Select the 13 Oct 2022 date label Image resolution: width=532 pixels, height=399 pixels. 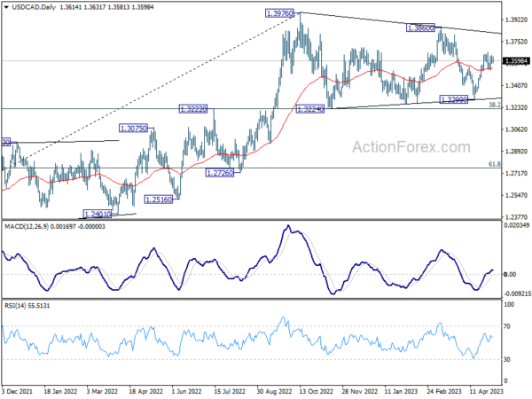(x=317, y=391)
